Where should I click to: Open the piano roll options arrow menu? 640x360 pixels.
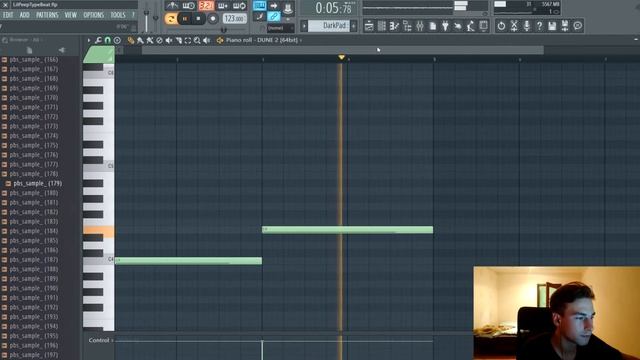click(x=89, y=40)
